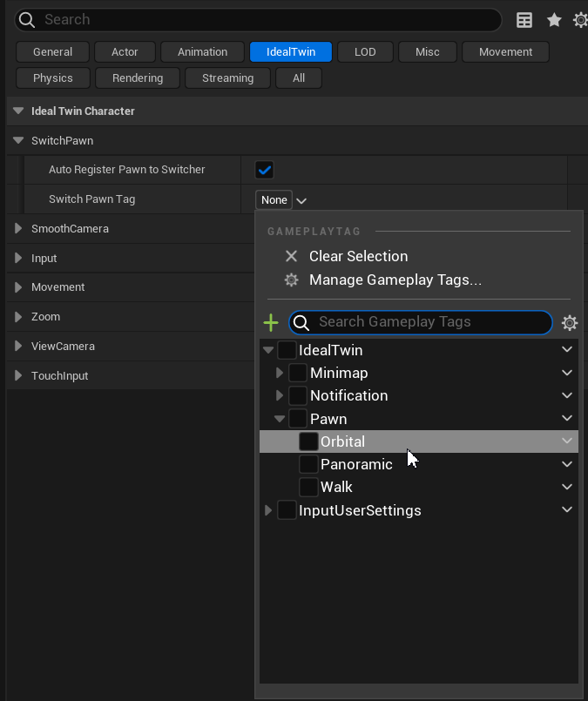This screenshot has width=588, height=701.
Task: Collapse the Pawn tag node
Action: click(280, 419)
